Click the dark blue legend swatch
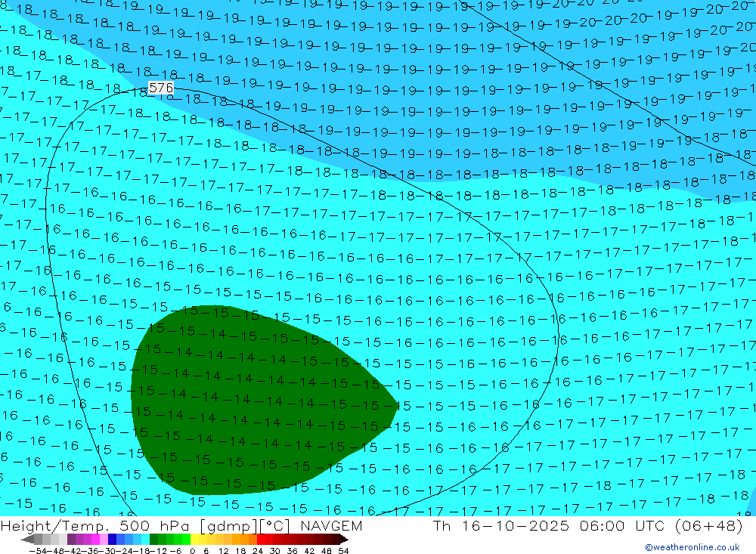This screenshot has width=756, height=554. pos(112,539)
